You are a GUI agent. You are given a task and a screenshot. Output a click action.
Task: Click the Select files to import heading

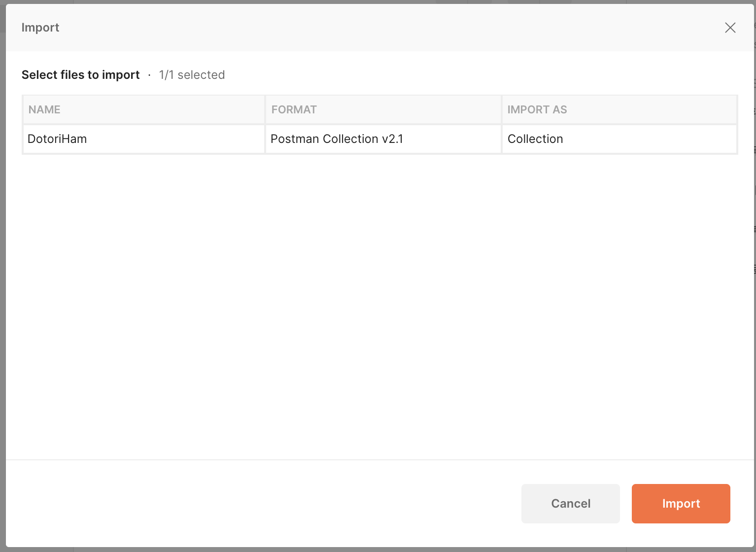point(81,75)
